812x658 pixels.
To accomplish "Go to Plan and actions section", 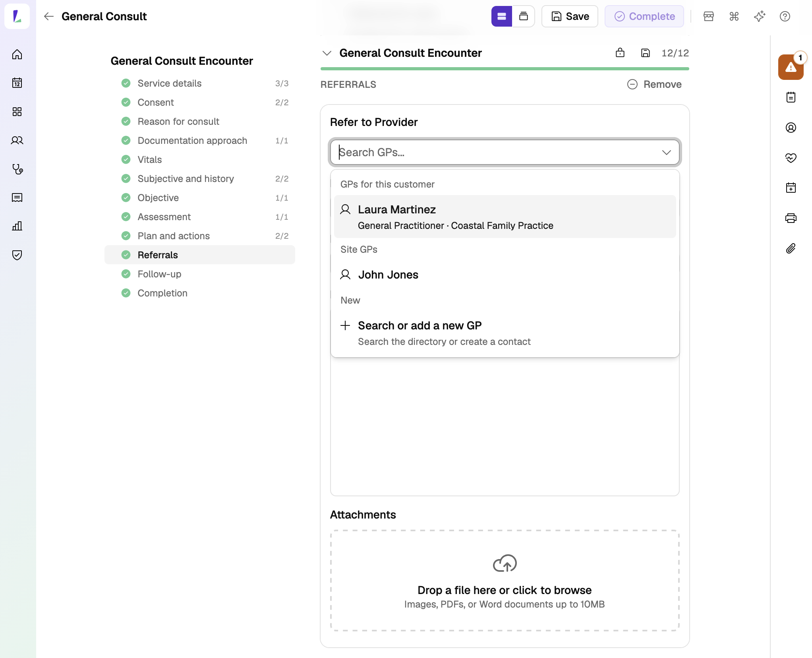I will (x=200, y=236).
